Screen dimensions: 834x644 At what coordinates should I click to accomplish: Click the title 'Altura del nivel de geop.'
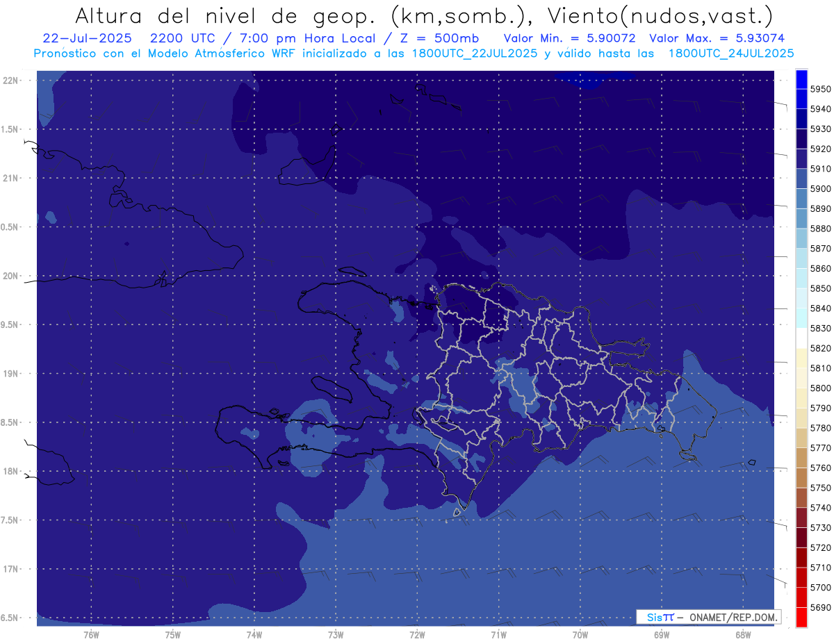[x=226, y=16]
